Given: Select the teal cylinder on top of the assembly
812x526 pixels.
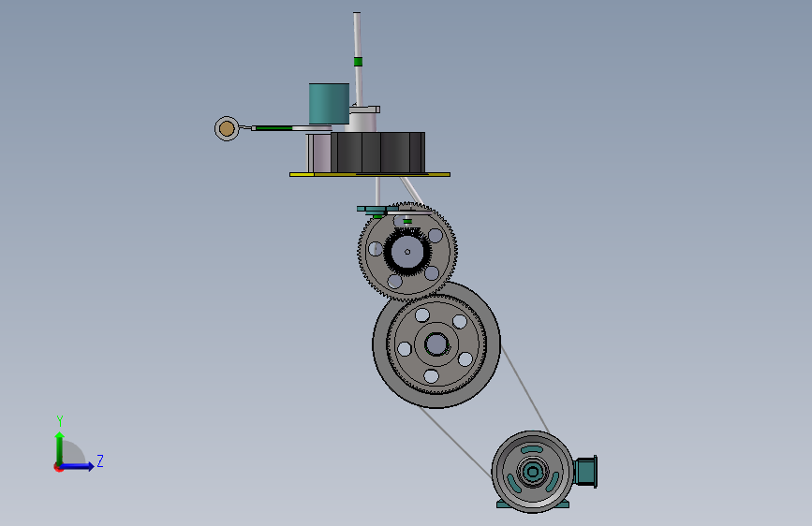Looking at the screenshot, I should click(329, 104).
